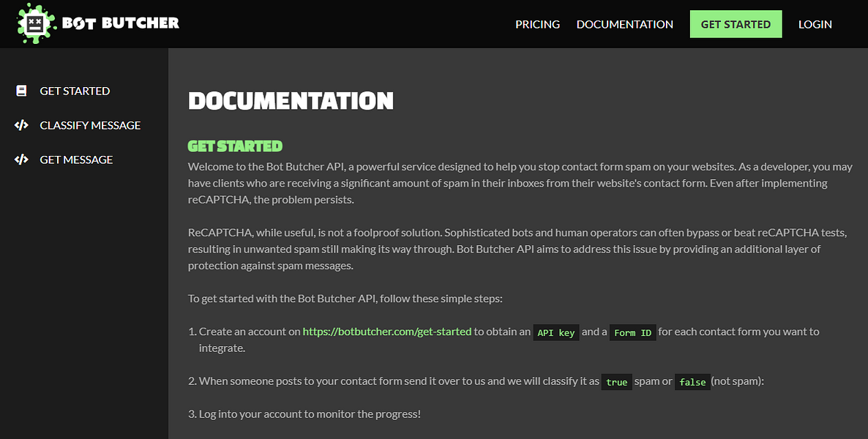Click step 3 'Log into your account' text
Viewport: 868px width, 439px height.
(310, 414)
